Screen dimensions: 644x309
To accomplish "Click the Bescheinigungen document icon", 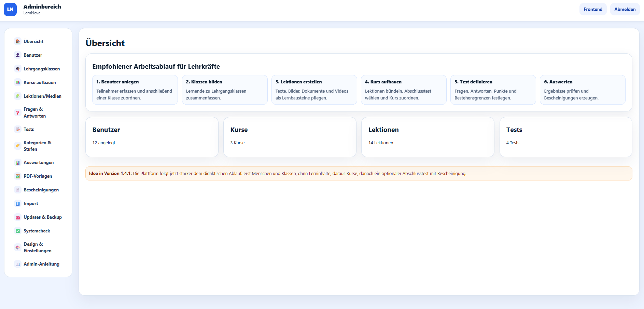I will click(18, 190).
